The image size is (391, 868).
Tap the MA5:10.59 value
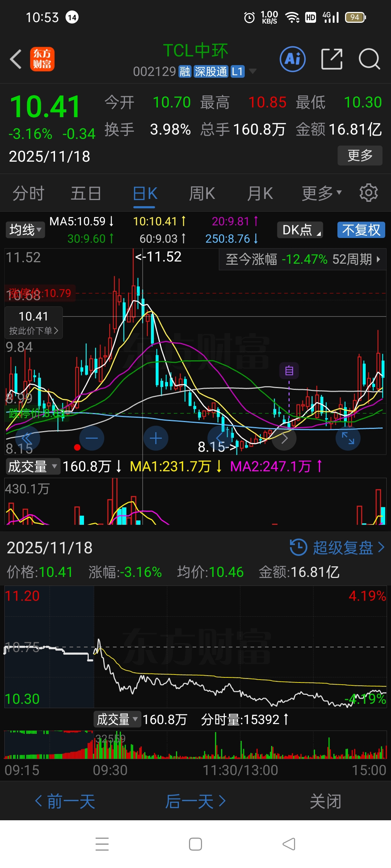[x=82, y=221]
